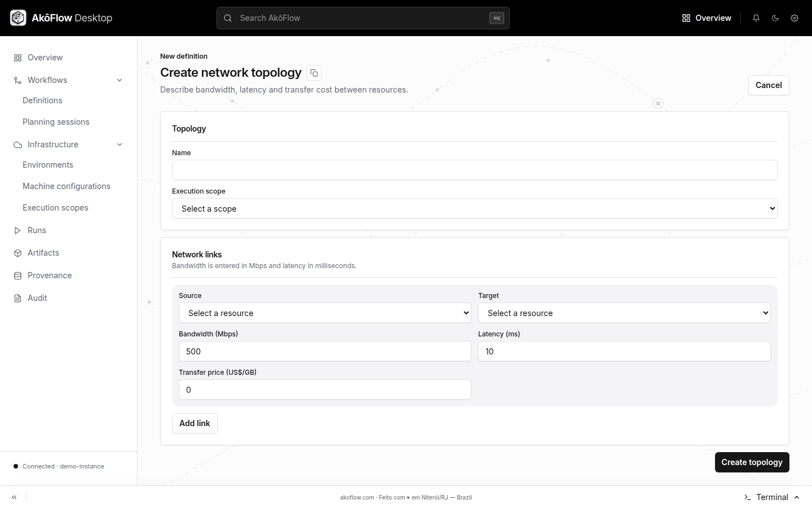Click the sidebar Overview grid icon
812x508 pixels.
tap(17, 58)
